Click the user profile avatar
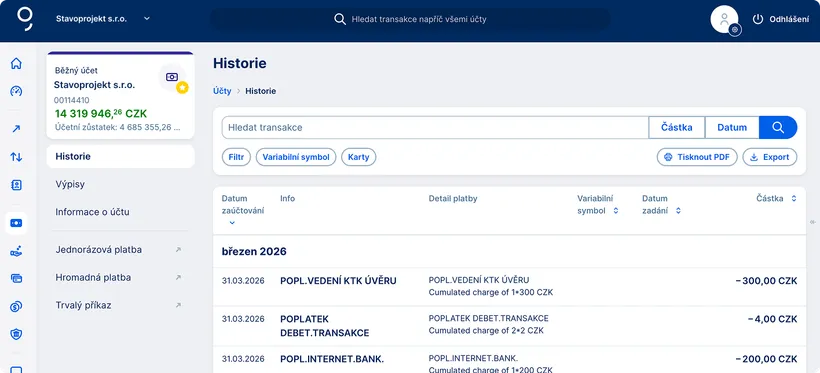The width and height of the screenshot is (820, 373). coord(724,19)
